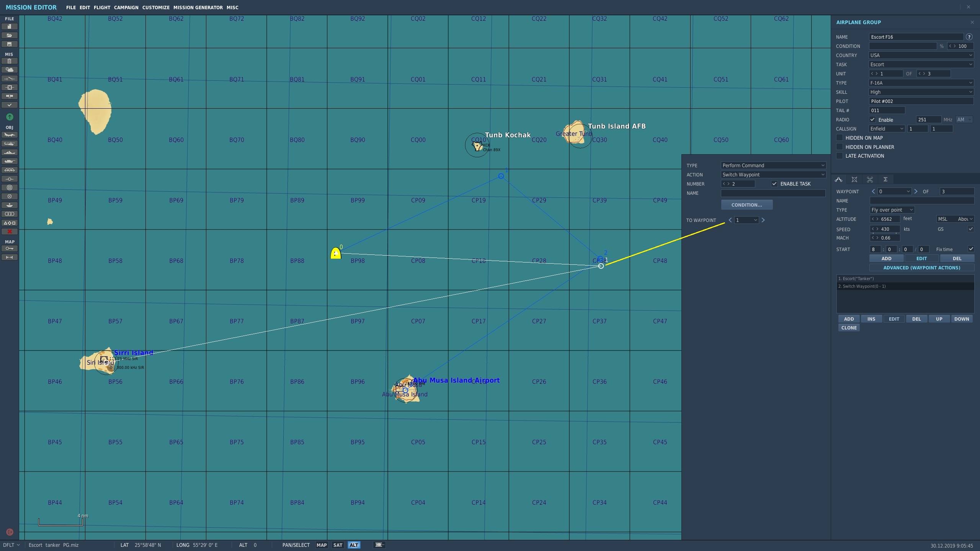Check HIDDEN ON PLANNER option
Image resolution: width=980 pixels, height=551 pixels.
840,147
